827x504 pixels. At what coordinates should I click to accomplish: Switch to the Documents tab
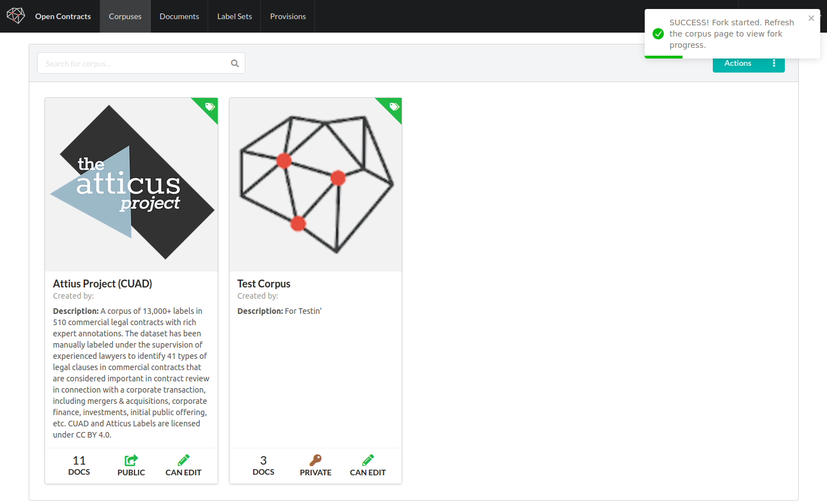click(x=179, y=16)
